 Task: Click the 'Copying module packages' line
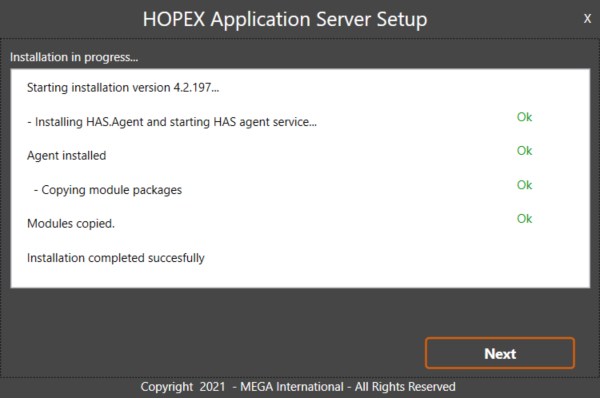108,190
